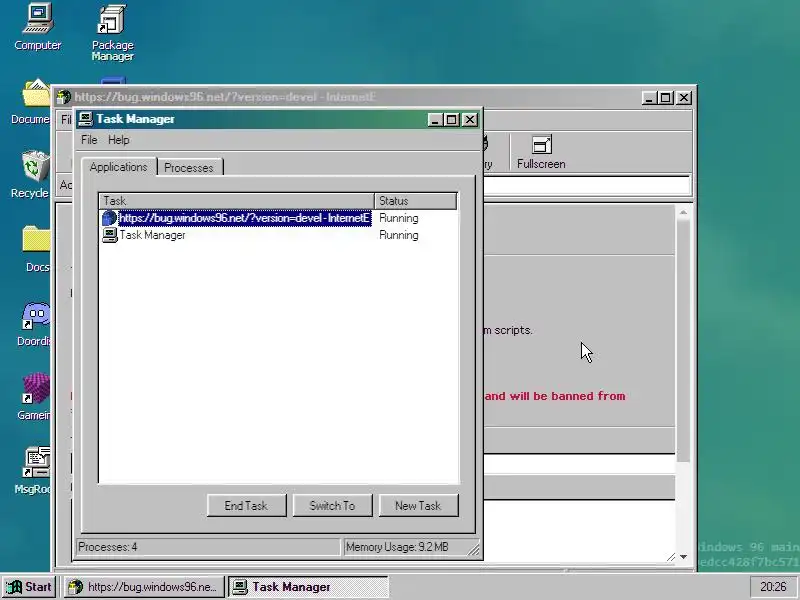The height and width of the screenshot is (600, 800).
Task: Open the Computer desktop icon
Action: 38,27
